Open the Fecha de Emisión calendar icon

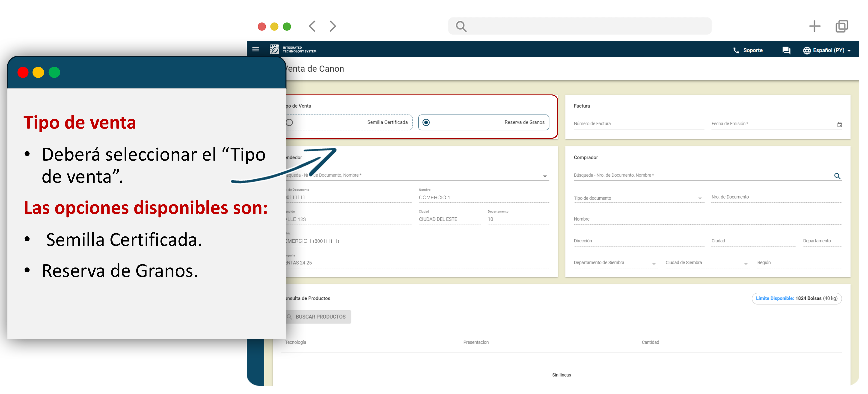[839, 125]
